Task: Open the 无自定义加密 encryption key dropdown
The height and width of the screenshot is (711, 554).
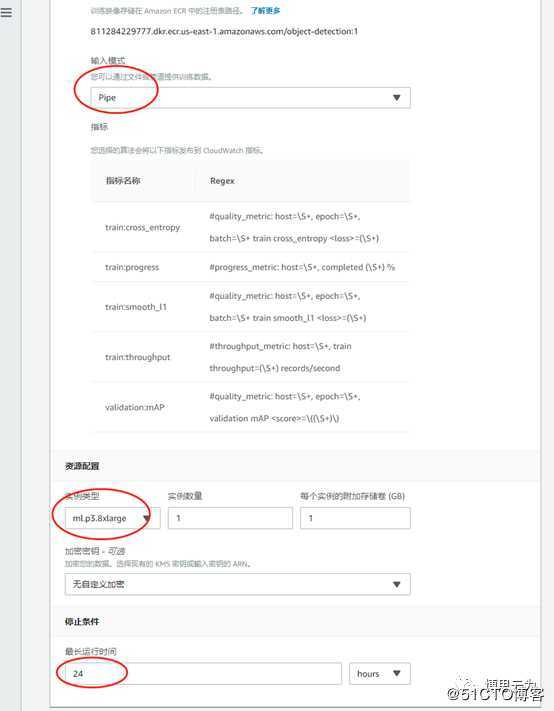Action: [x=237, y=584]
